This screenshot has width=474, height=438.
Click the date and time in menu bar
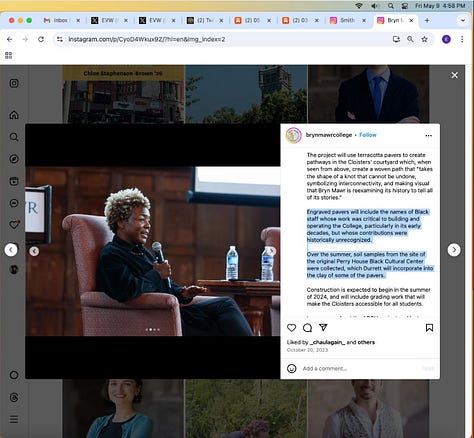pos(440,6)
